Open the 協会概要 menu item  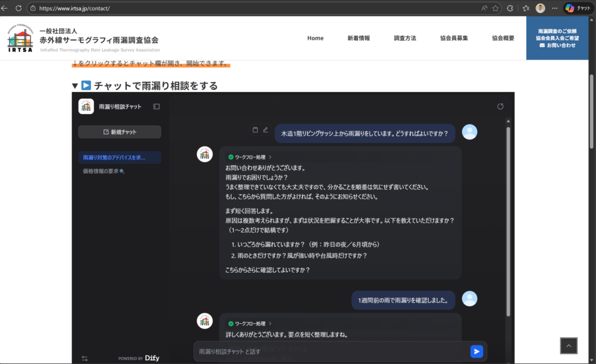[x=503, y=38]
